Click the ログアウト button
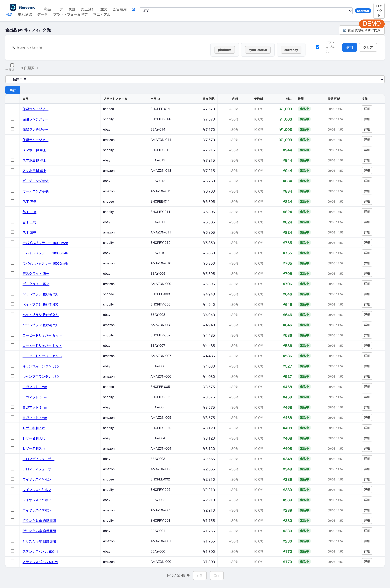The height and width of the screenshot is (588, 390). (379, 11)
